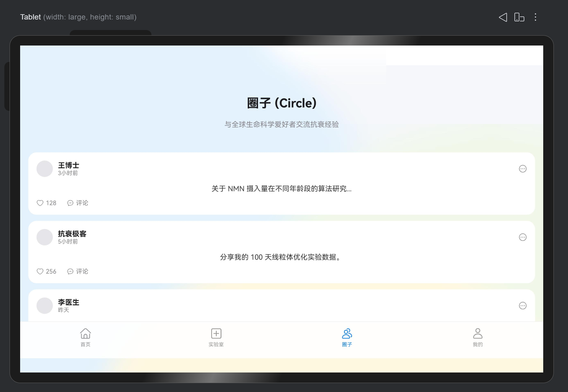The image size is (568, 392).
Task: Select 王博士's avatar circle
Action: (45, 169)
